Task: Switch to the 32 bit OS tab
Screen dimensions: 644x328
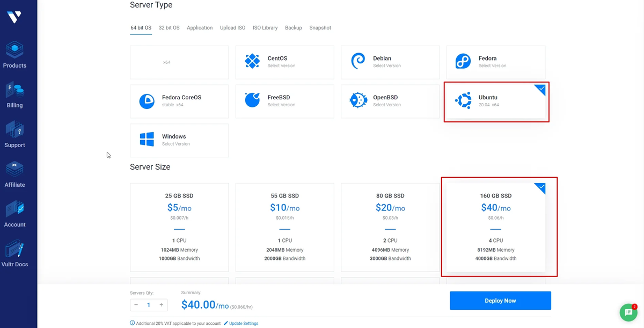Action: pos(169,28)
